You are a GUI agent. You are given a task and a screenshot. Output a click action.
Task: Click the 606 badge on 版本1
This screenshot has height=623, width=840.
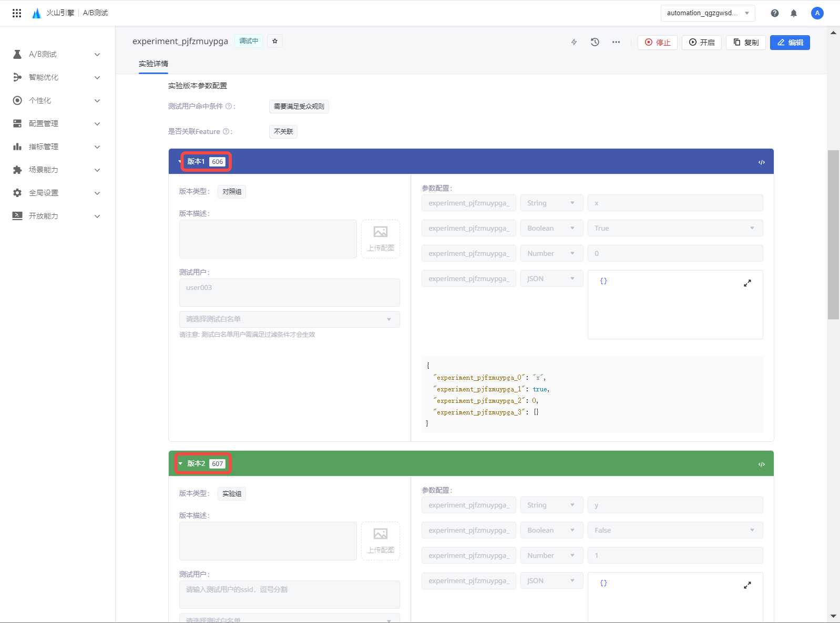click(x=218, y=162)
